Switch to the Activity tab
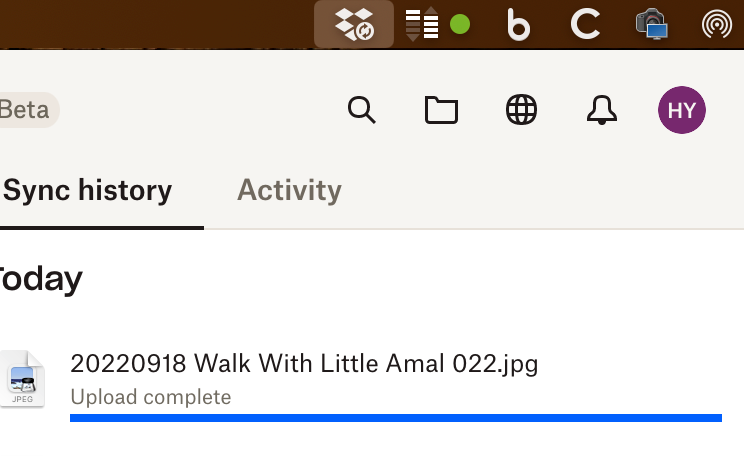744x456 pixels. 289,190
